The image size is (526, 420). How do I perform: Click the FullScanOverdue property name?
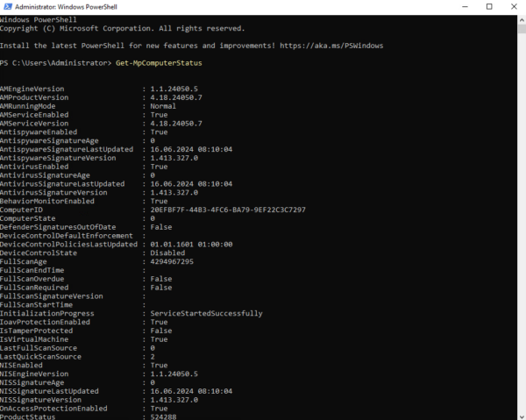(32, 279)
